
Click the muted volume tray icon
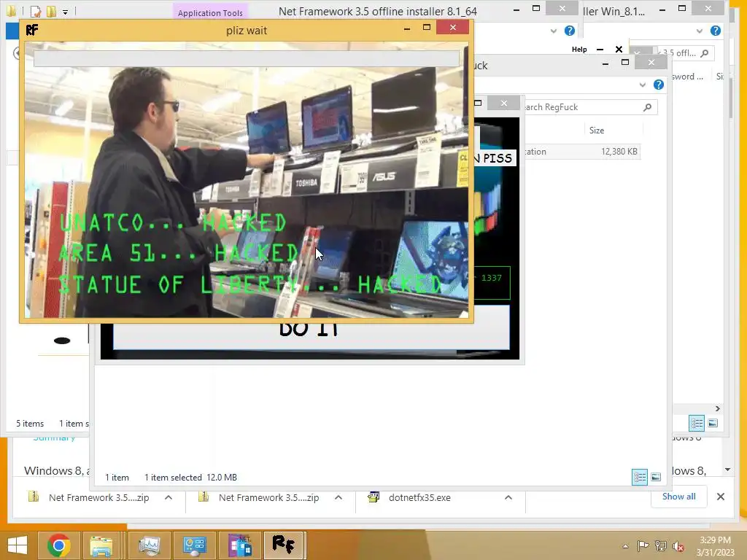[x=678, y=546]
